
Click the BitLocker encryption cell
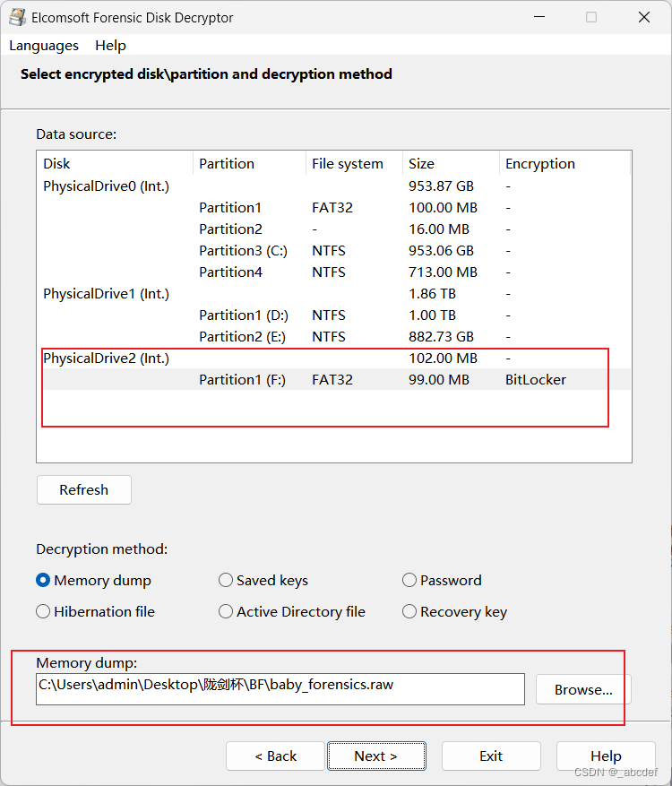(536, 379)
